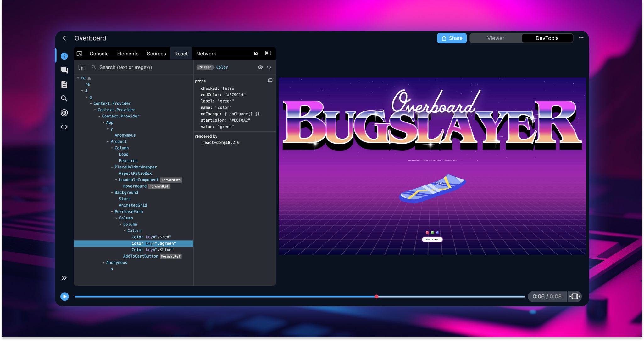The image size is (644, 341).
Task: Choose the green color swatch in the video
Action: pos(432,233)
